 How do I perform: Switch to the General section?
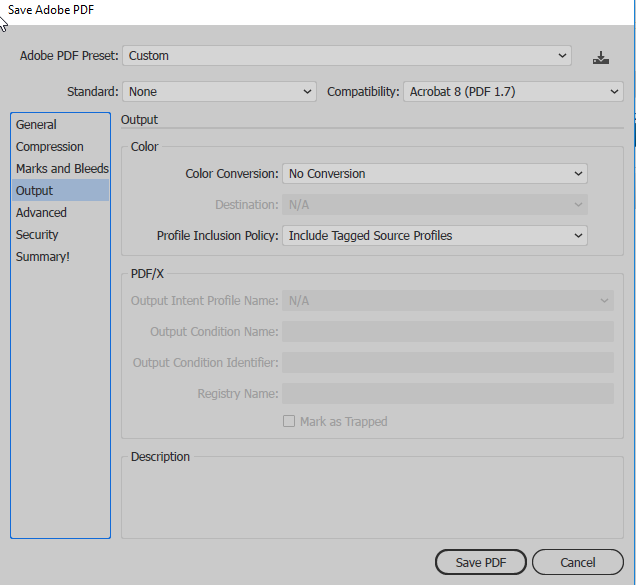click(x=60, y=125)
